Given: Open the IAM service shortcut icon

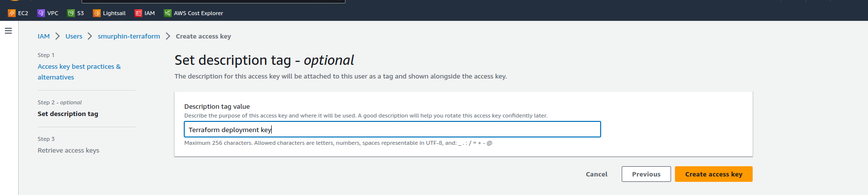Looking at the screenshot, I should 138,13.
